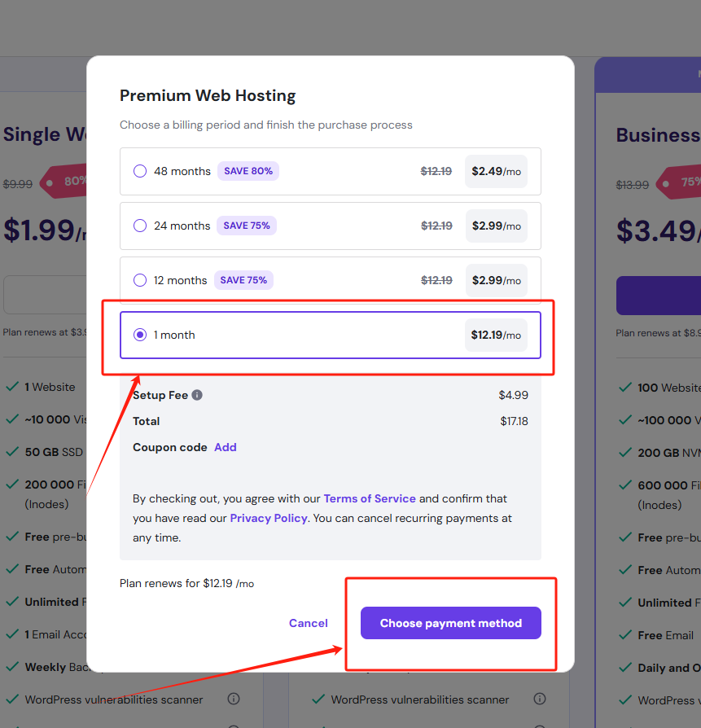Click the SAVE 80% badge
701x728 pixels.
click(248, 171)
